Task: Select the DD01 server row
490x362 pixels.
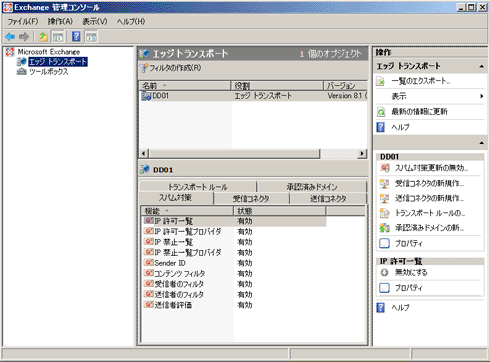Action: tap(253, 96)
